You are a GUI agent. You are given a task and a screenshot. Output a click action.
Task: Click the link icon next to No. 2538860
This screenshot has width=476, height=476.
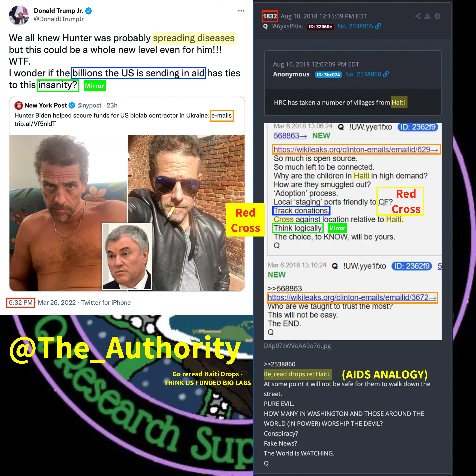click(386, 74)
